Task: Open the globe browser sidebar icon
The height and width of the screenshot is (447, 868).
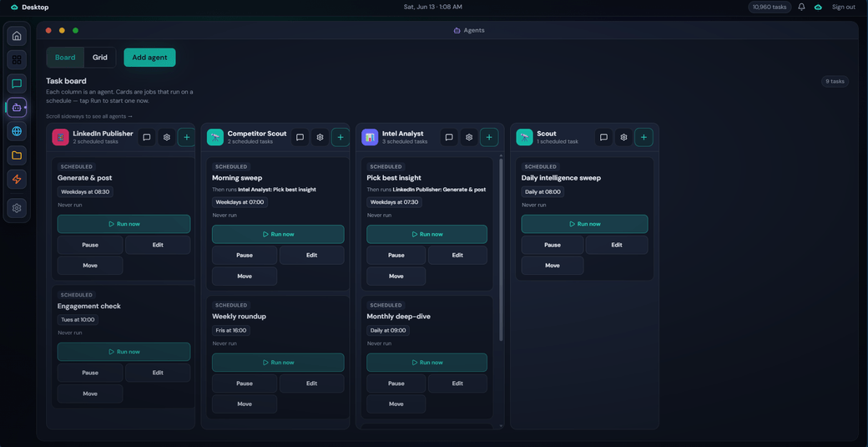Action: click(17, 131)
